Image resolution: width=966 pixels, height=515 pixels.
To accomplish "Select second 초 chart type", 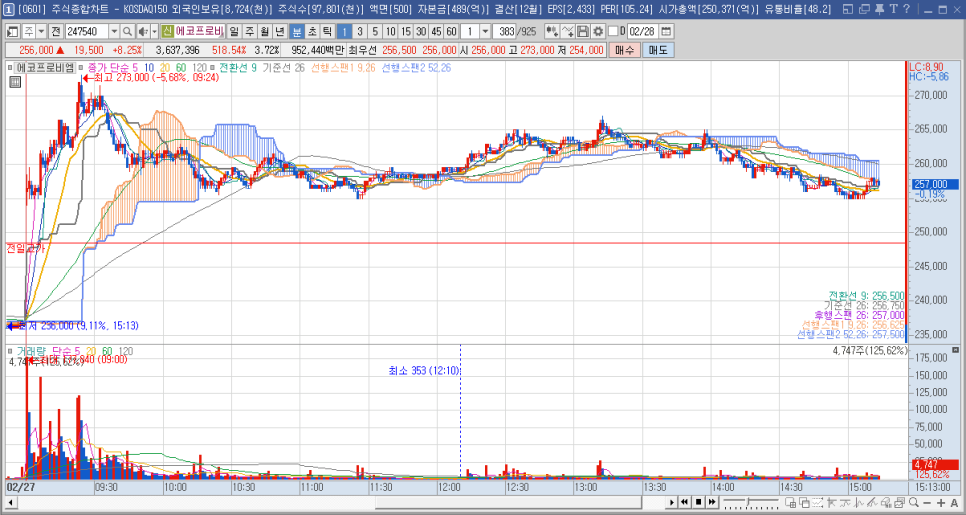I will click(312, 31).
